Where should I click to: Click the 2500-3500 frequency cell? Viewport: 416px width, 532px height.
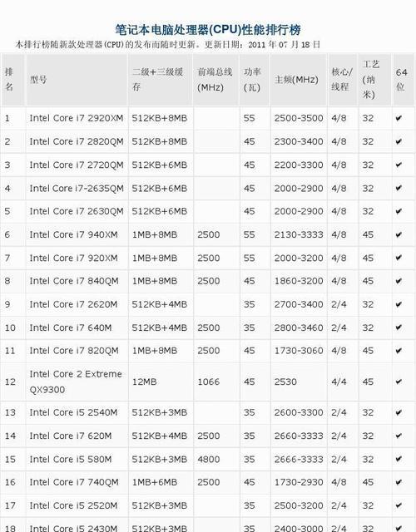[299, 118]
